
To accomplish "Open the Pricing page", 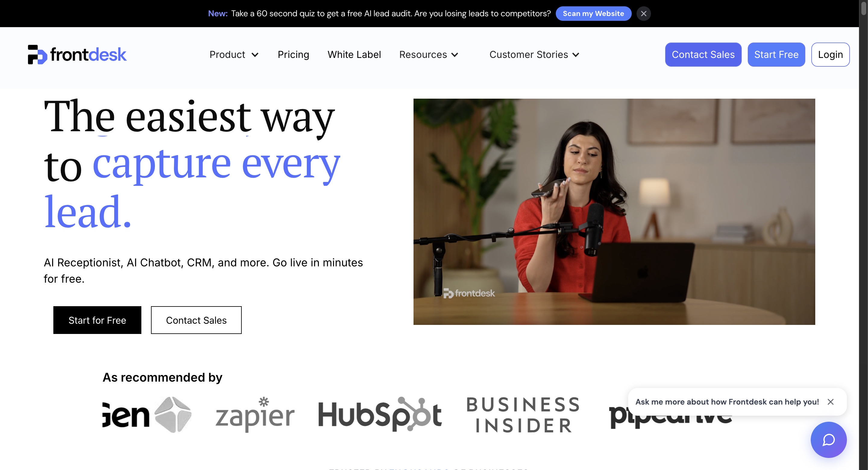I will tap(293, 55).
